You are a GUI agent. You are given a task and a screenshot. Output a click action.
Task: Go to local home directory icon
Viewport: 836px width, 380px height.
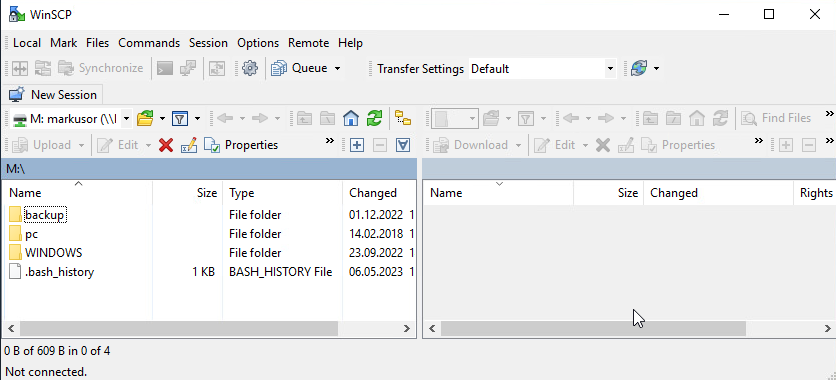coord(351,118)
